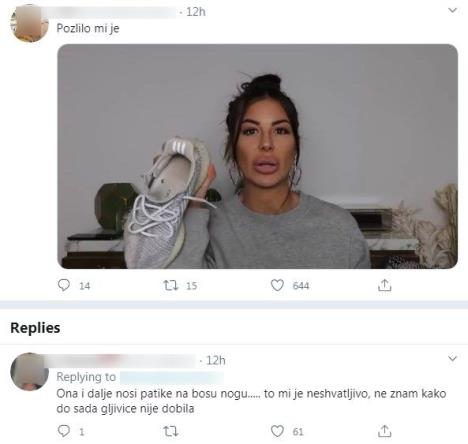The image size is (468, 444).
Task: Select the 'Pozlilo mi je' tweet text
Action: 88,28
